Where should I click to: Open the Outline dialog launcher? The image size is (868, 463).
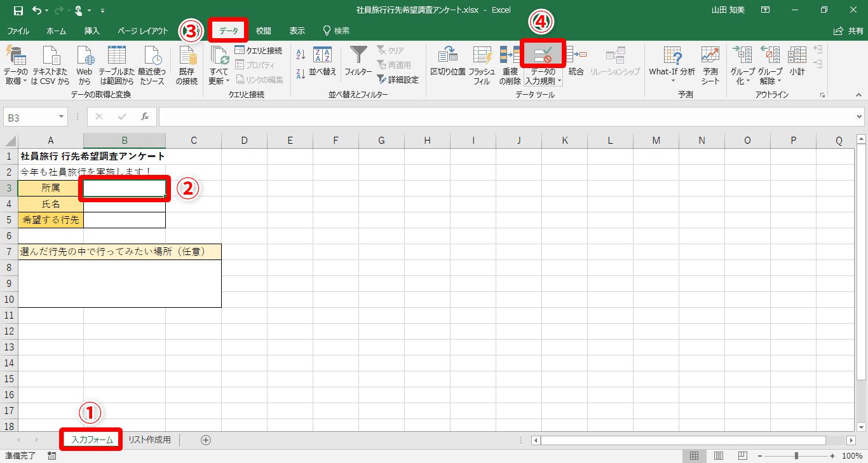click(823, 95)
